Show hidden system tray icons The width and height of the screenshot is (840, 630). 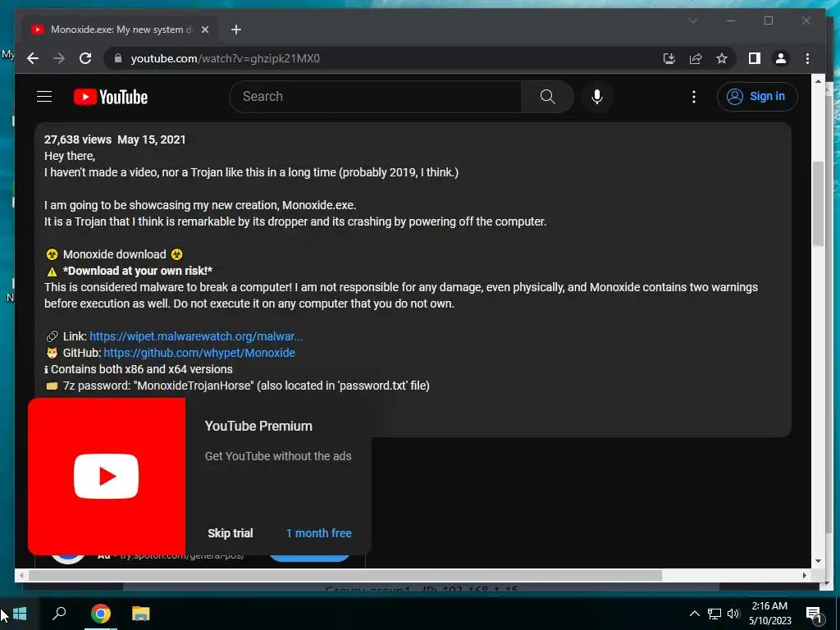click(694, 614)
